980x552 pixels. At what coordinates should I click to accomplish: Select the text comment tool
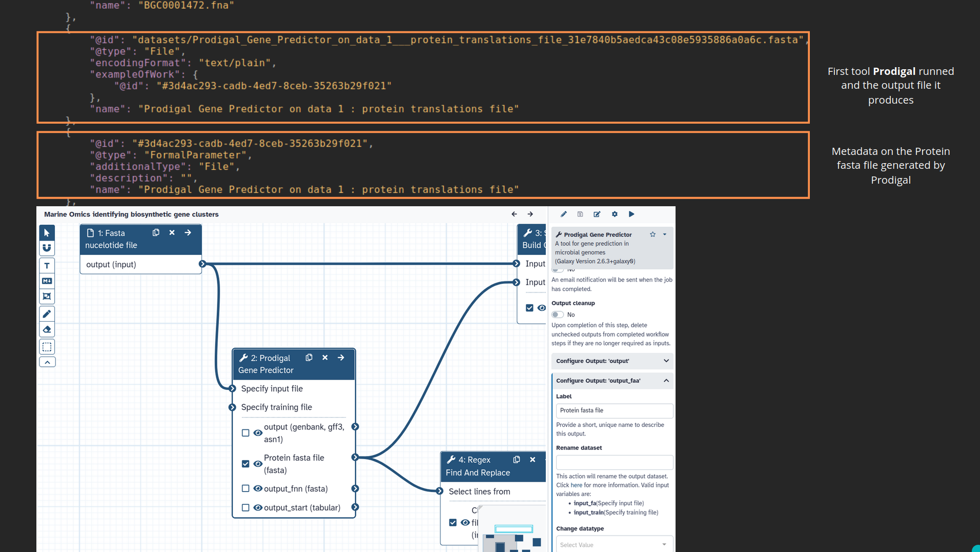[47, 266]
